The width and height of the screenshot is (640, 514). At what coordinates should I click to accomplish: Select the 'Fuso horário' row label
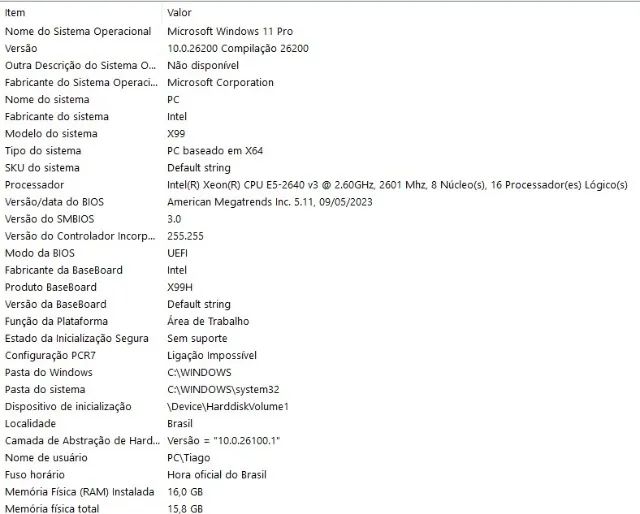point(35,475)
